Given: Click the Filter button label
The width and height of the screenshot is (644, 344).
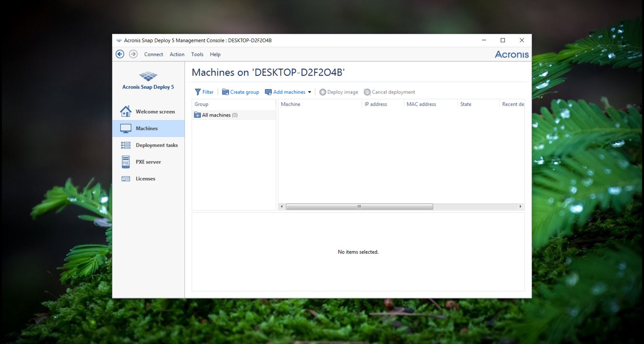Looking at the screenshot, I should point(208,92).
